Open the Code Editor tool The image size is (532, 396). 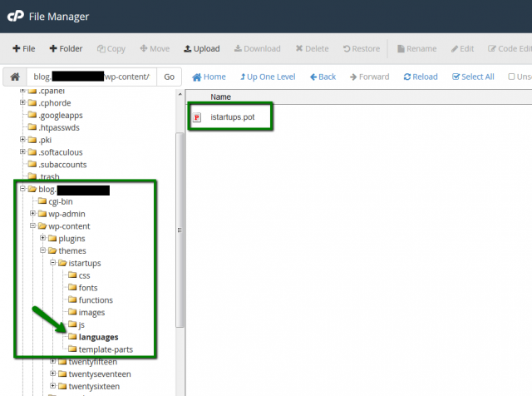click(x=510, y=48)
